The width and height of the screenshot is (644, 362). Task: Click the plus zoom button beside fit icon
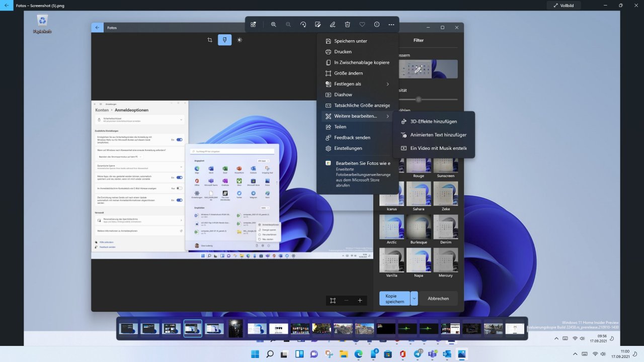[x=360, y=300]
